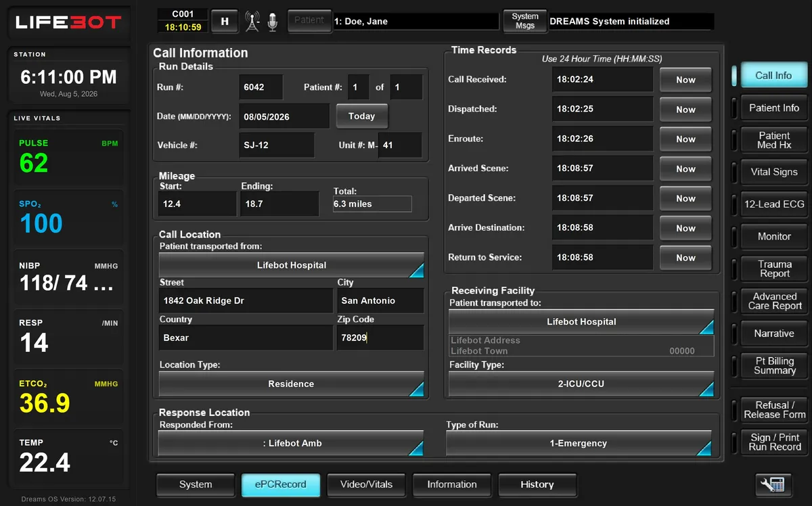Expand the 'Patient transported to' facility dropdown
Image resolution: width=812 pixels, height=506 pixels.
coord(581,322)
